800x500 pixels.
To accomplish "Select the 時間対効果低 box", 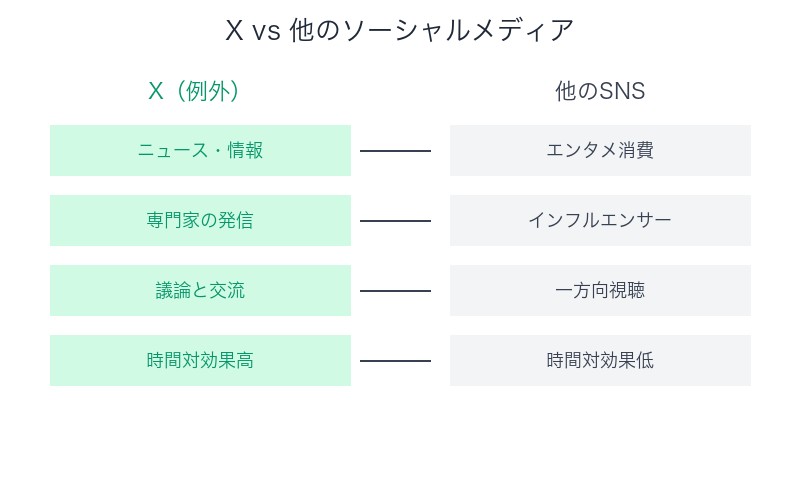I will [600, 360].
